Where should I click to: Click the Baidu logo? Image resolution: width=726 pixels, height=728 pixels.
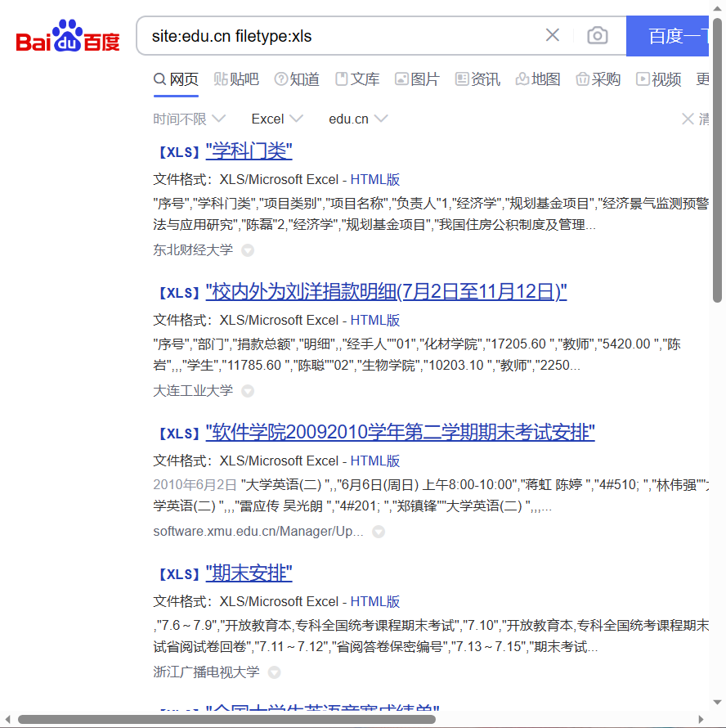tap(68, 36)
